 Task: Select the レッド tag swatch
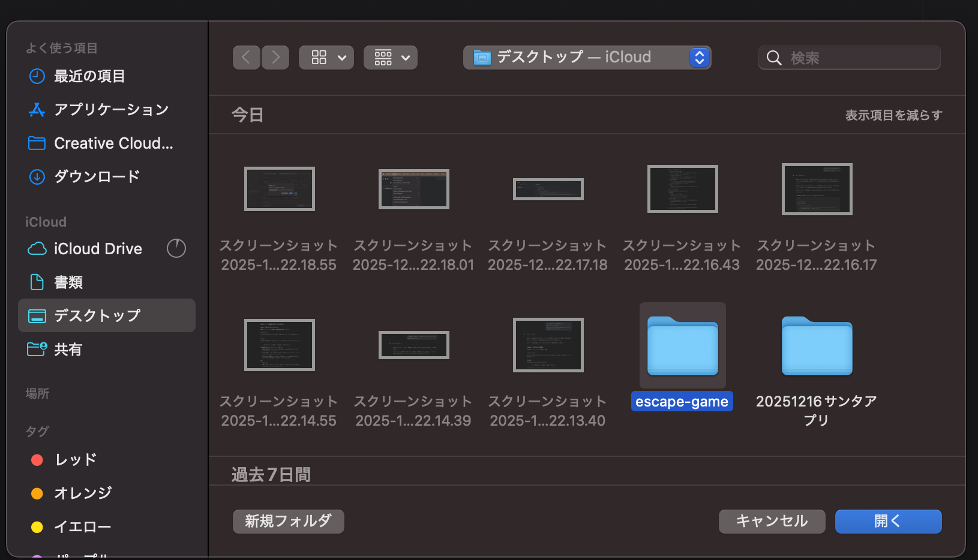pyautogui.click(x=37, y=460)
